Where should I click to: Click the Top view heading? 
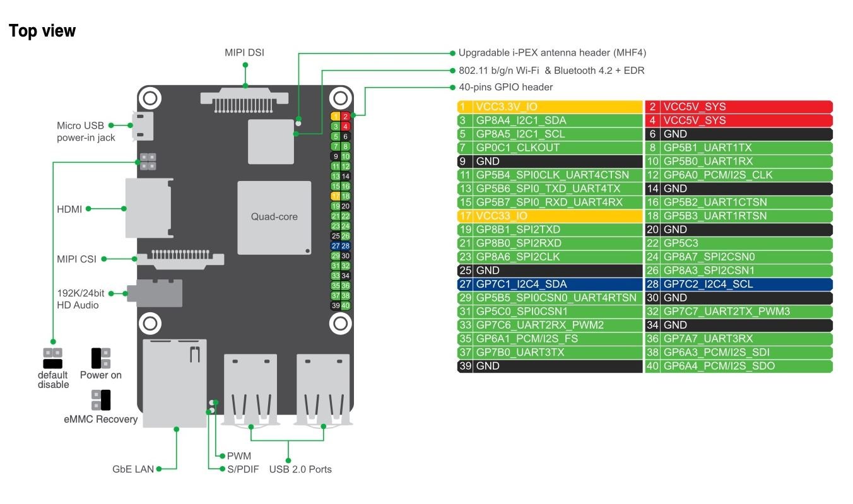[x=41, y=30]
